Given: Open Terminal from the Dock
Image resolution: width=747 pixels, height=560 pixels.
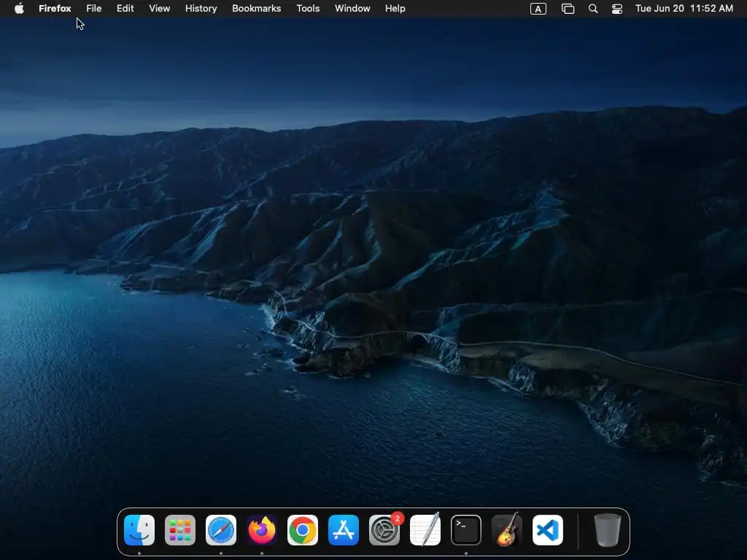Looking at the screenshot, I should click(466, 530).
